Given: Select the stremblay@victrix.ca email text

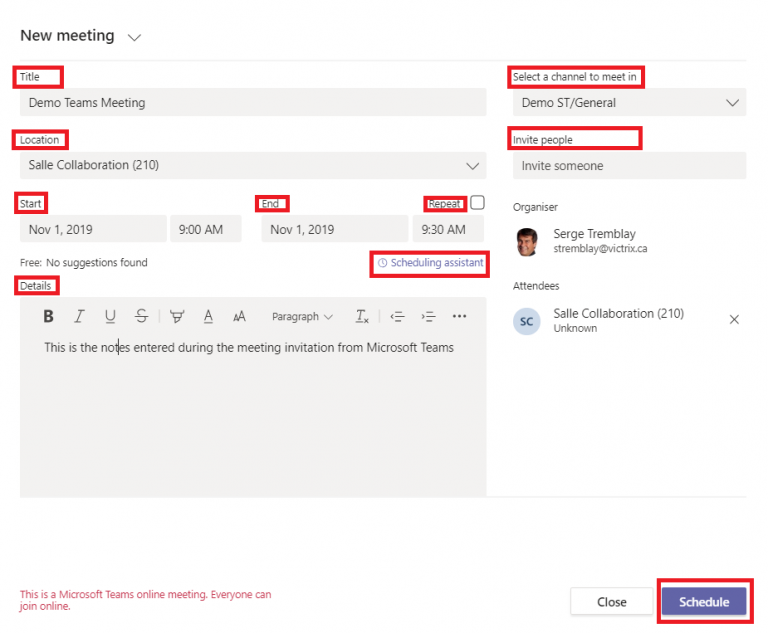Looking at the screenshot, I should click(x=600, y=248).
